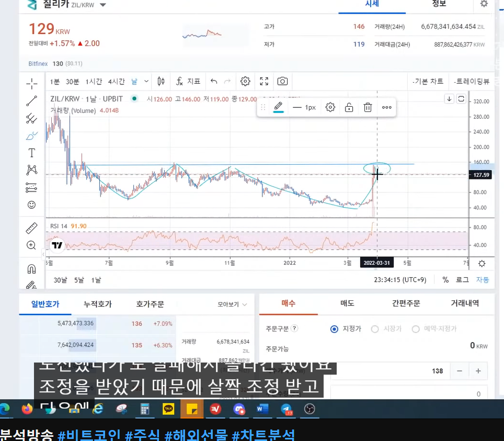Undo the last chart action
Screen dimensions: 504x441
pyautogui.click(x=214, y=82)
